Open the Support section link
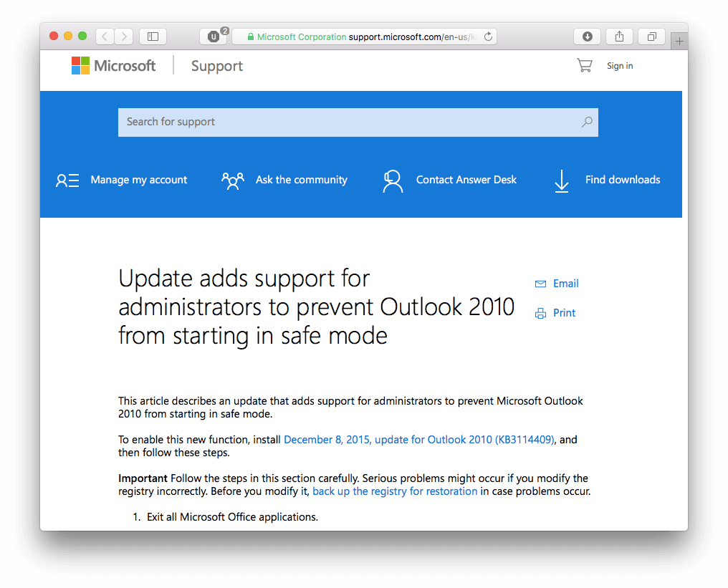Viewport: 728px width, 588px height. click(217, 66)
